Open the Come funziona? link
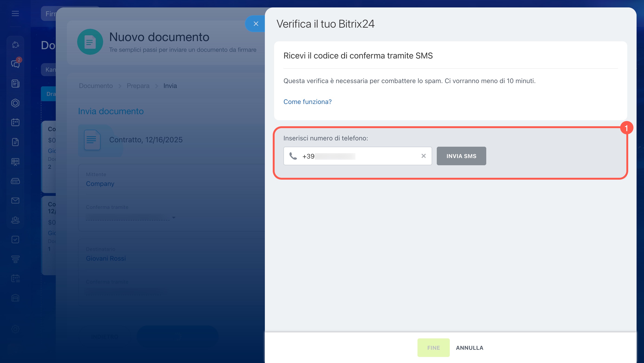This screenshot has width=644, height=363. 307,102
